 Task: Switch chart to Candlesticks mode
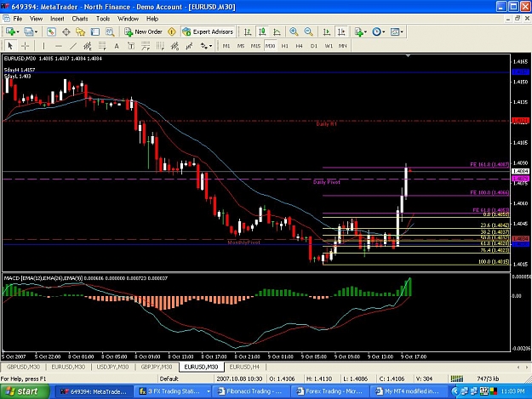pos(262,31)
